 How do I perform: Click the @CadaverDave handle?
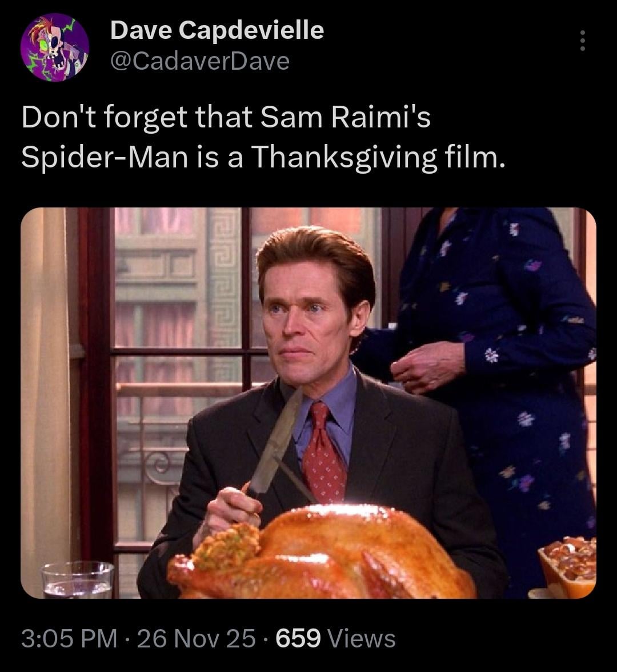[x=199, y=60]
